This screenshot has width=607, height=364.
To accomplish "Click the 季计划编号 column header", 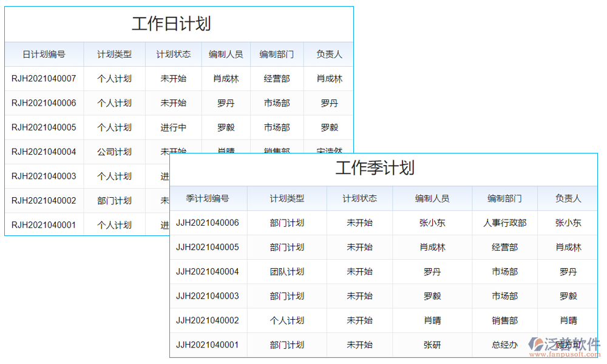I will (x=208, y=198).
